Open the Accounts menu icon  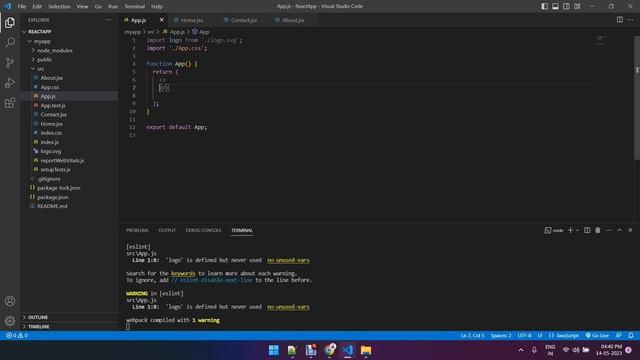tap(10, 301)
